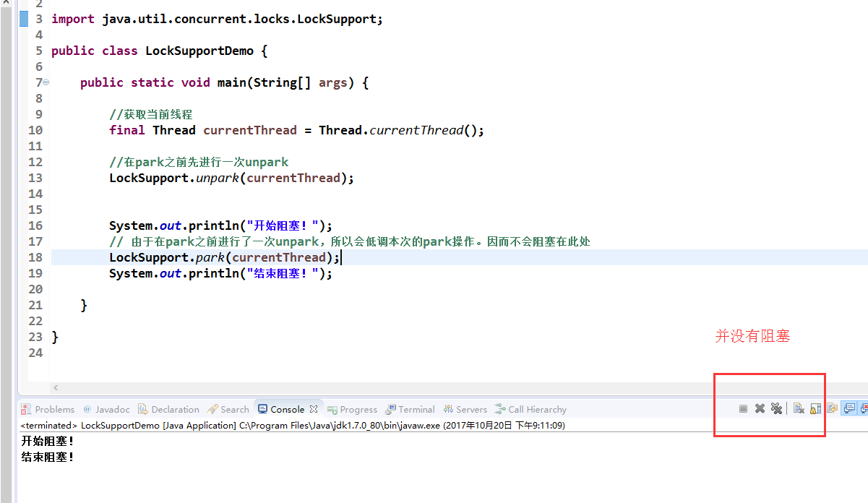Screen dimensions: 868x503
Task: Clear the console output
Action: click(x=798, y=409)
